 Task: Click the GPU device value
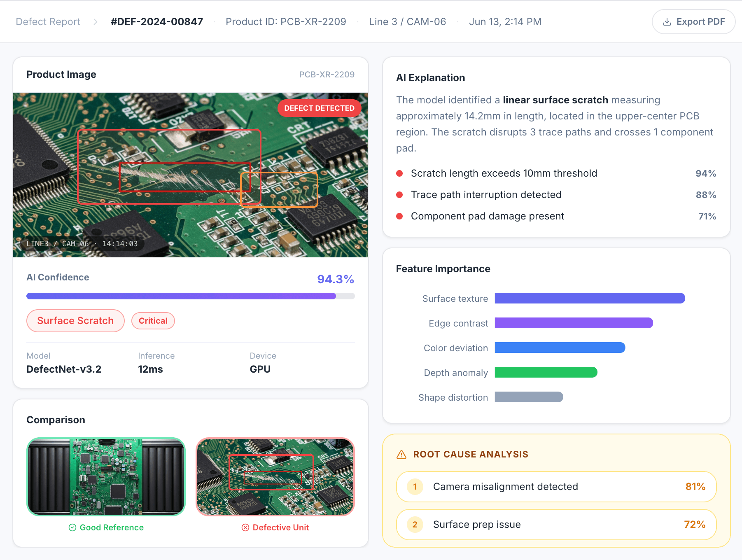260,369
